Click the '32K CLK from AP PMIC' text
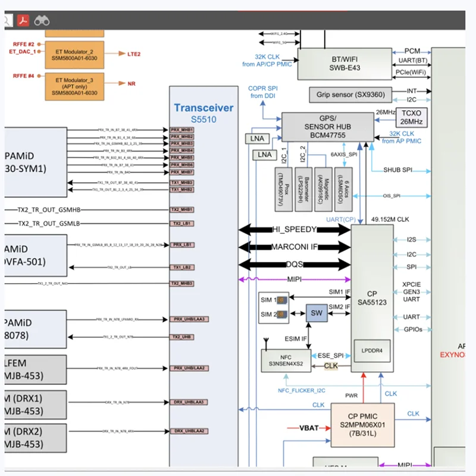This screenshot has width=476, height=476. point(401,137)
